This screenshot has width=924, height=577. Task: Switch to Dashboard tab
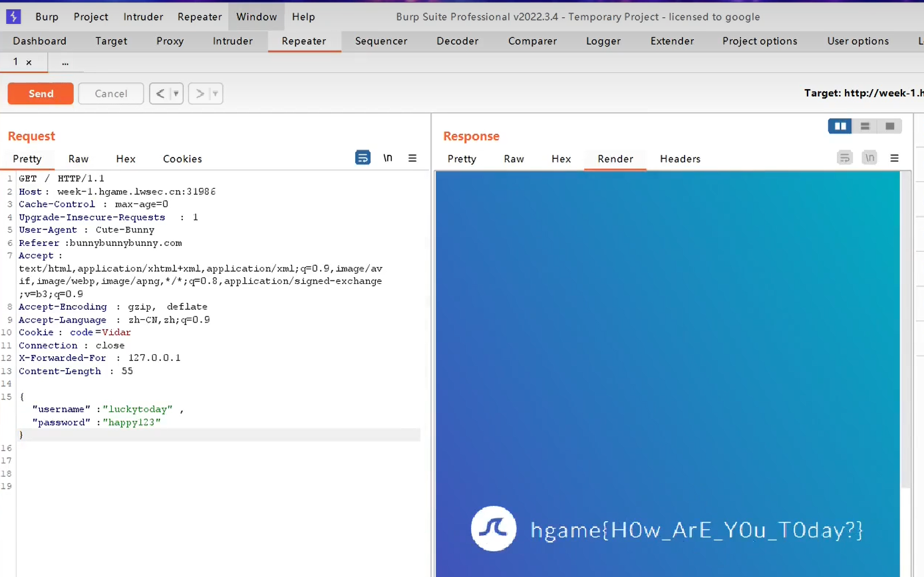pyautogui.click(x=40, y=41)
